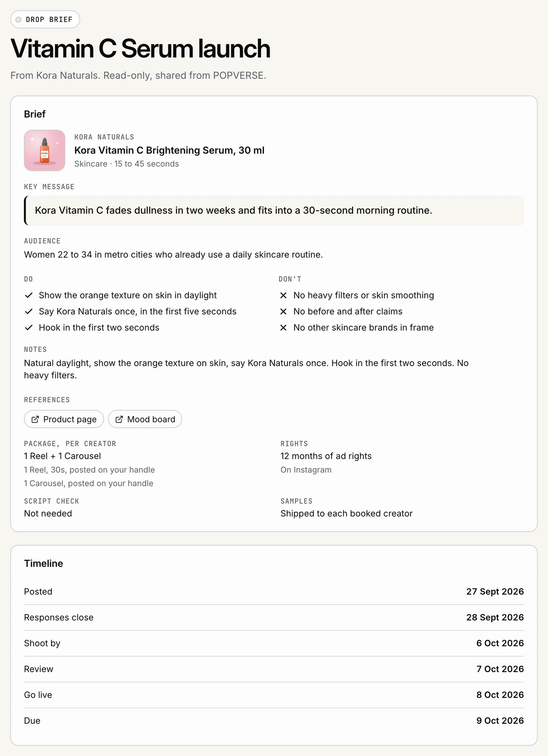Click the key message quote block

pyautogui.click(x=274, y=210)
